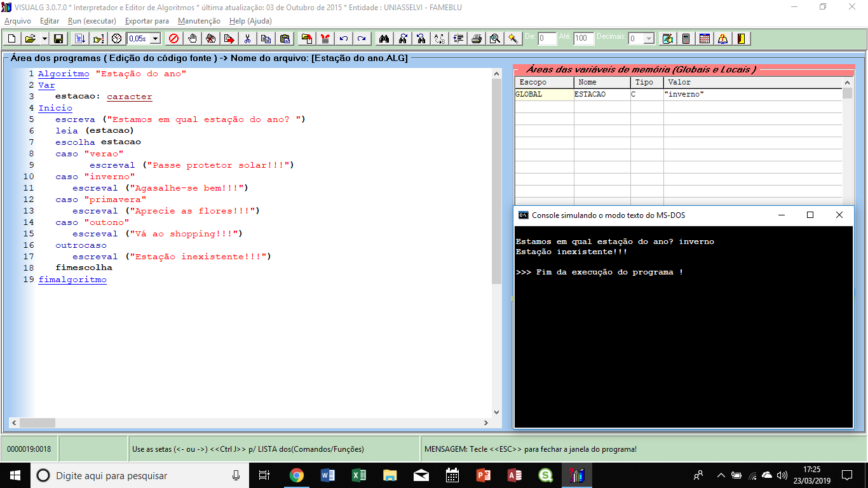This screenshot has height=488, width=868.
Task: Click 'Estação inexistente!!!' in console output
Action: (572, 252)
